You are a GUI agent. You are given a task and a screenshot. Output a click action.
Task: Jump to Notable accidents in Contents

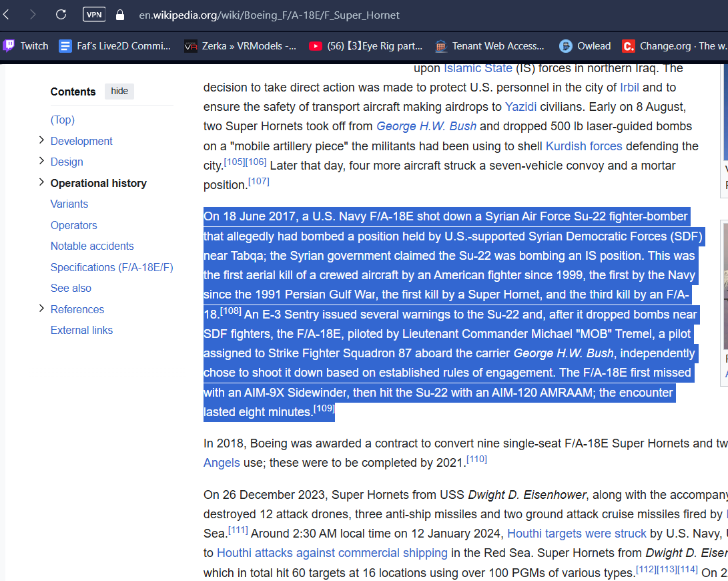[92, 246]
